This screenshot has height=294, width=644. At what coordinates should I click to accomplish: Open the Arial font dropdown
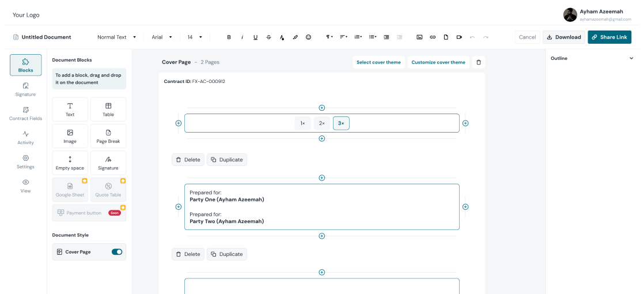162,37
